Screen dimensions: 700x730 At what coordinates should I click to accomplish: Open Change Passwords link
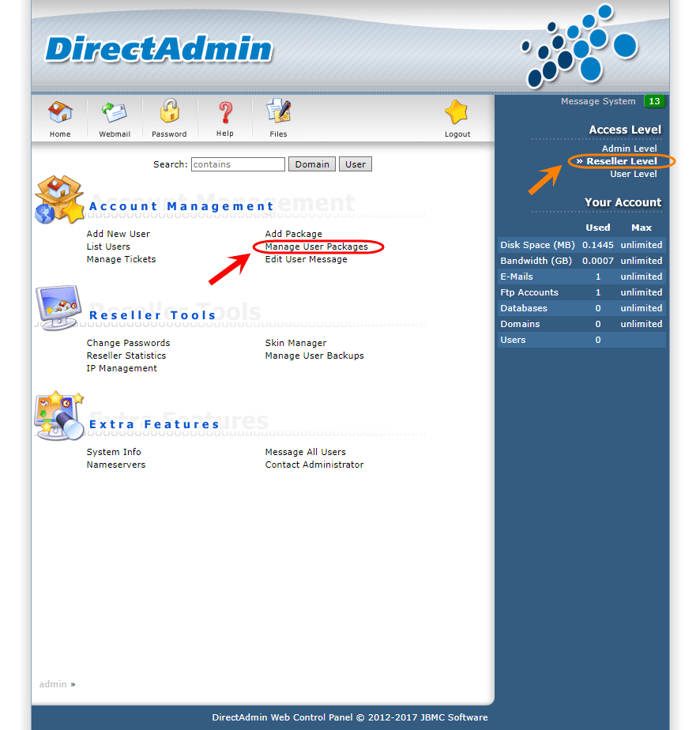click(129, 343)
